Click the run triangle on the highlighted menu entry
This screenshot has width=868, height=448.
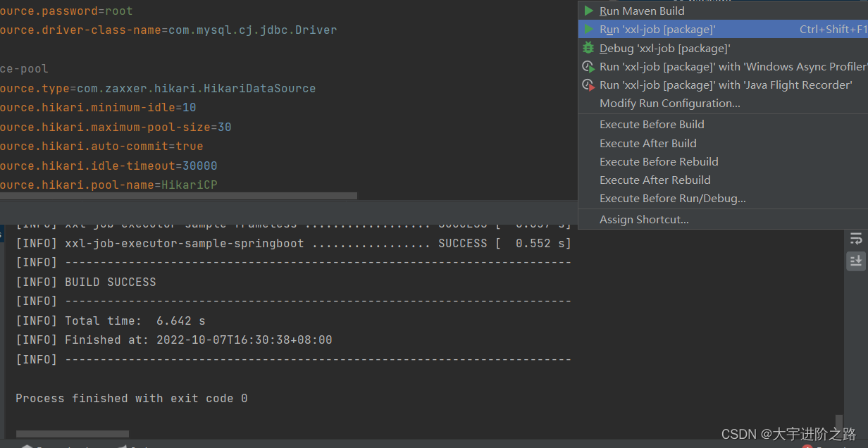coord(588,29)
